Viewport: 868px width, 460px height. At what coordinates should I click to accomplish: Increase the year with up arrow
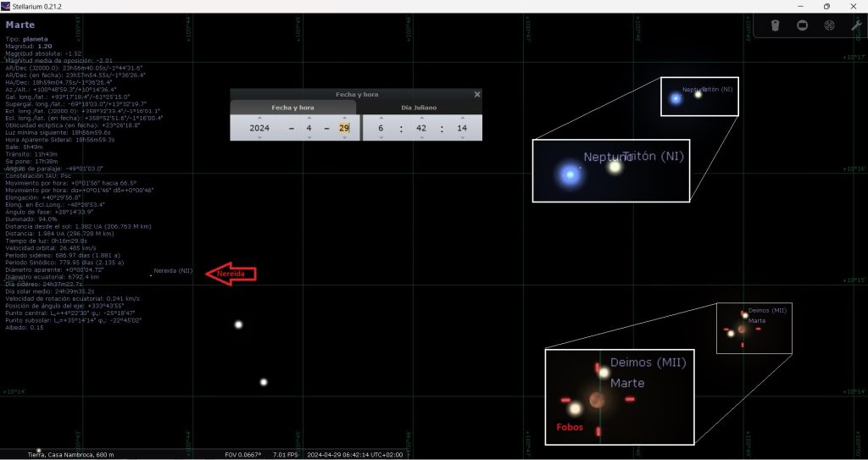point(259,118)
